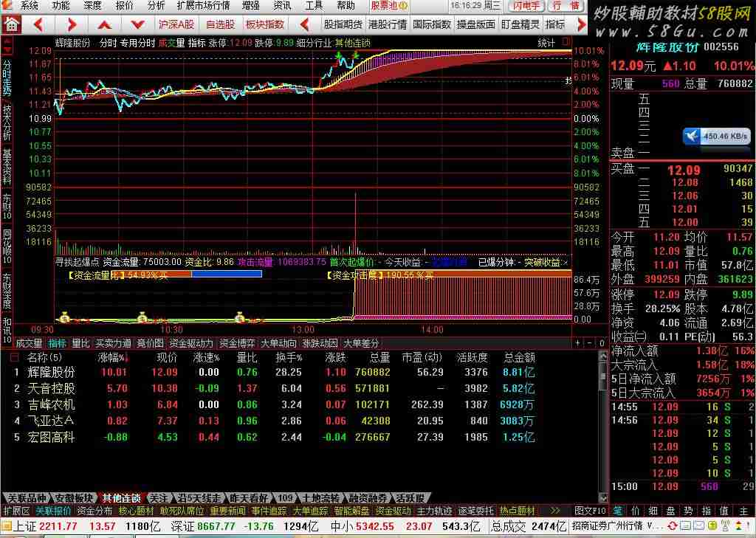
Task: Click the table corner square icon by 名称
Action: [15, 357]
